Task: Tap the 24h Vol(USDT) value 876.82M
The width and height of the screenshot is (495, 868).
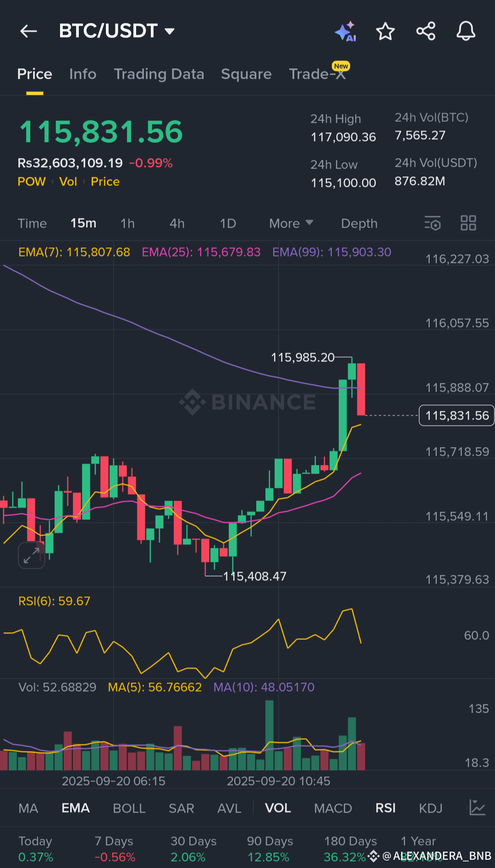Action: pos(420,181)
